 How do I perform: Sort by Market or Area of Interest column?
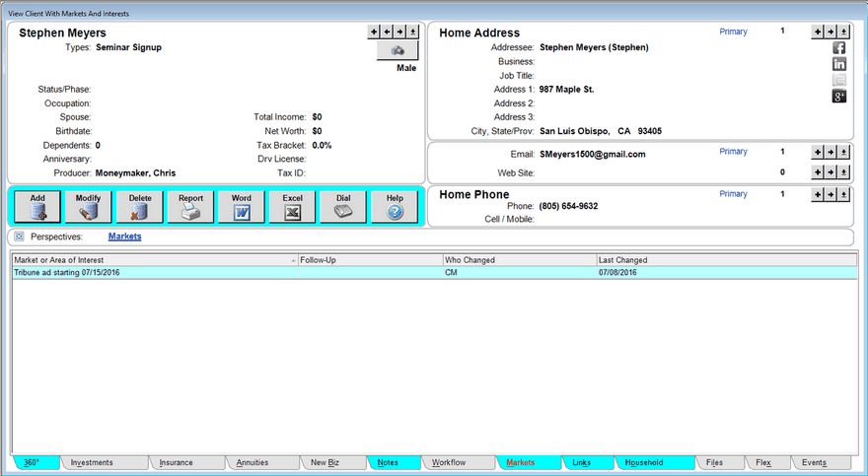pos(153,260)
